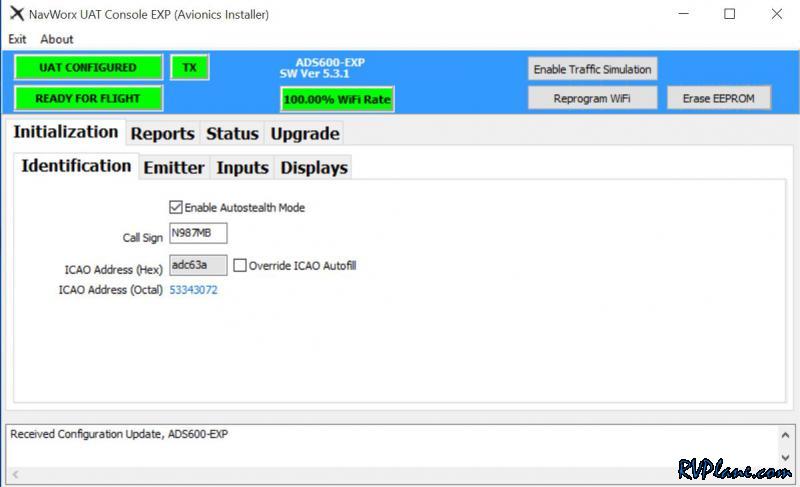Click the Call Sign label
The height and width of the screenshot is (487, 800).
point(142,238)
